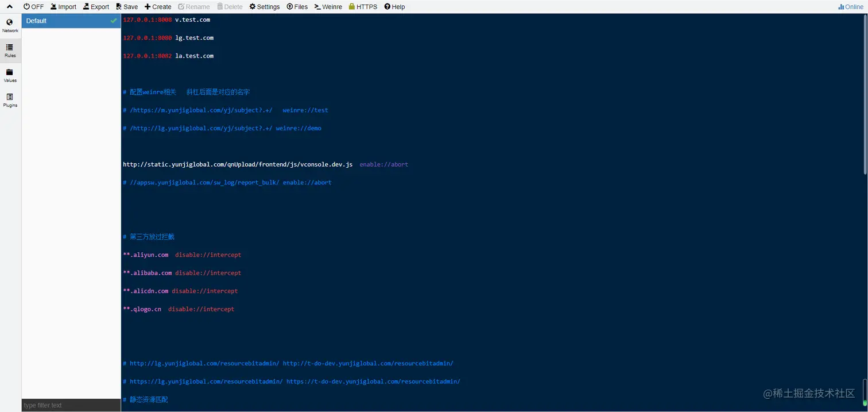Click the https://lg.yunjiglobal.com resourcebitadmin comment line
This screenshot has width=868, height=412.
[292, 382]
